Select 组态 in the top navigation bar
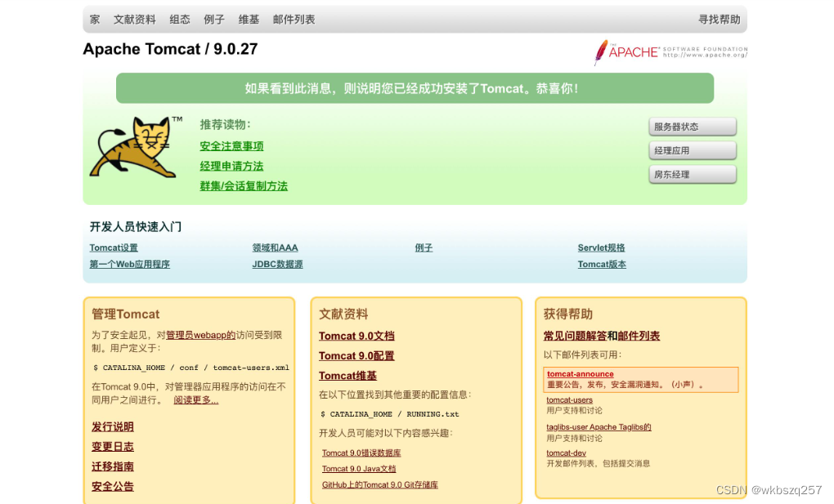 point(180,20)
